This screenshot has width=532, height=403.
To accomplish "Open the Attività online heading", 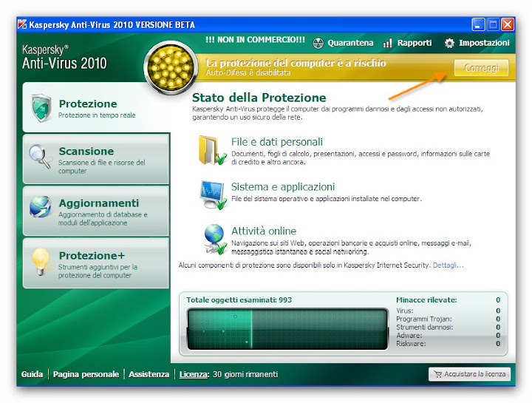I will click(264, 231).
